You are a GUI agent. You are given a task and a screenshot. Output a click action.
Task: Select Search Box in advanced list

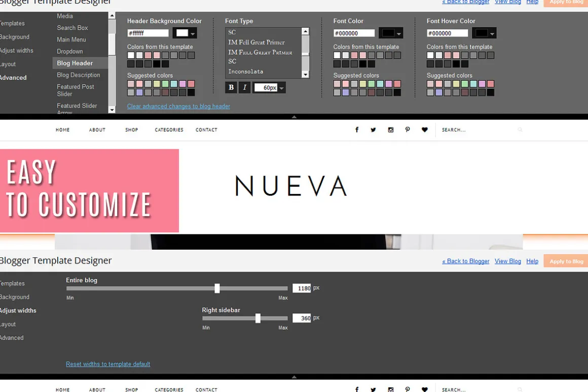pyautogui.click(x=72, y=28)
